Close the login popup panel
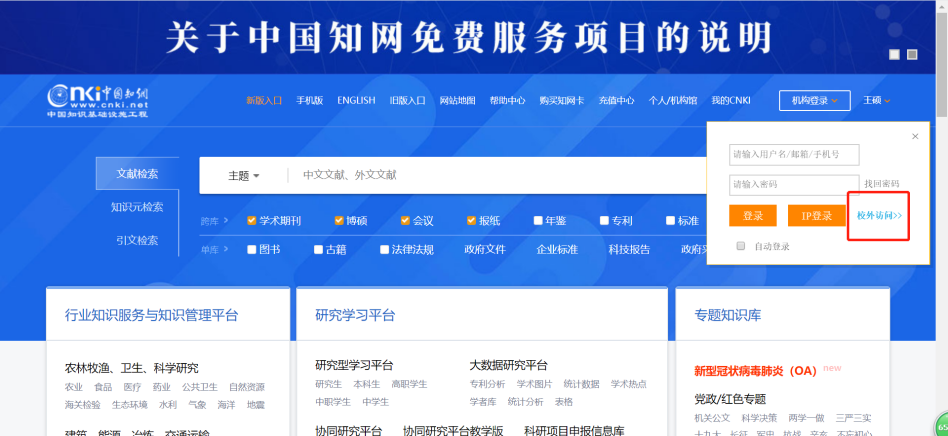The width and height of the screenshot is (948, 436). coord(915,137)
